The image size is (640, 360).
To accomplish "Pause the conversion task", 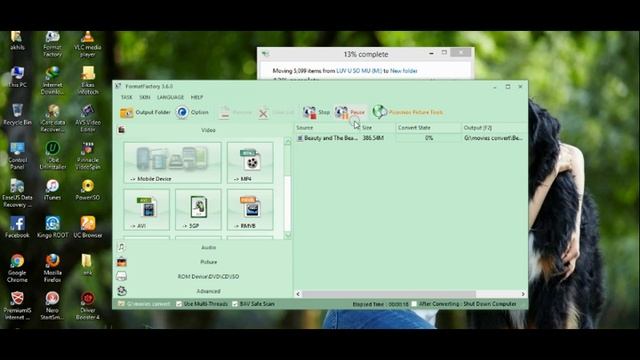I will click(x=350, y=112).
